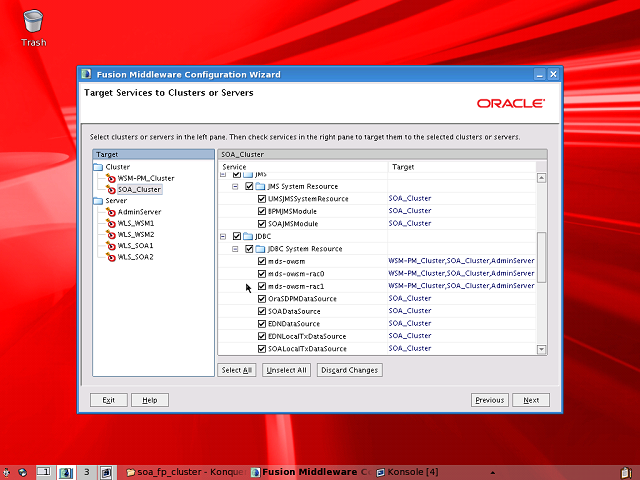Switch to Konsole [4] in taskbar

tap(407, 472)
